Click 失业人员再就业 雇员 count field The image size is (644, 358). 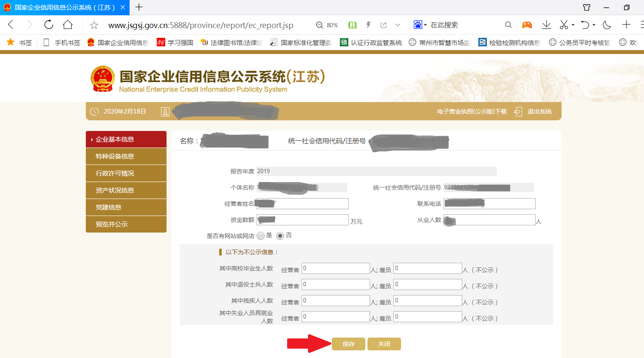428,317
